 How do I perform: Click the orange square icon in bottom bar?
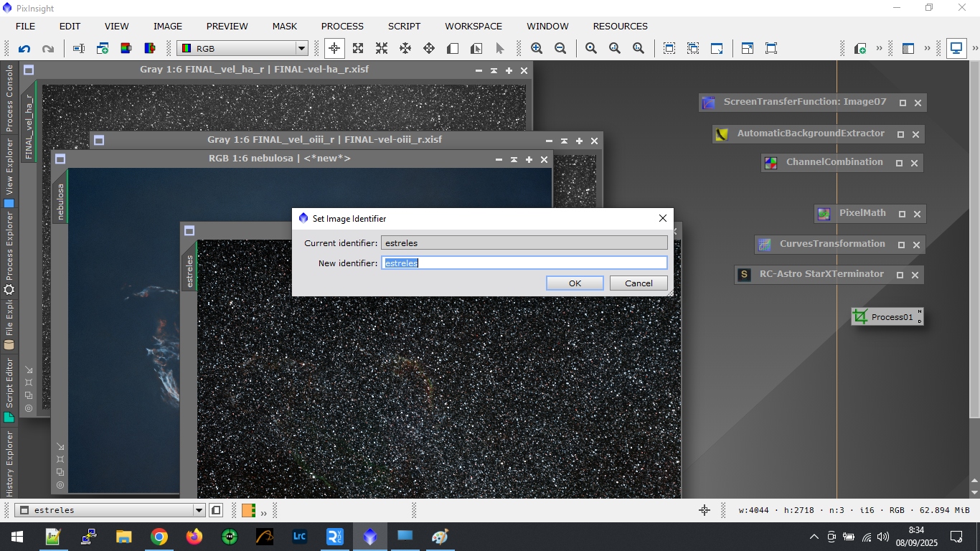click(248, 511)
